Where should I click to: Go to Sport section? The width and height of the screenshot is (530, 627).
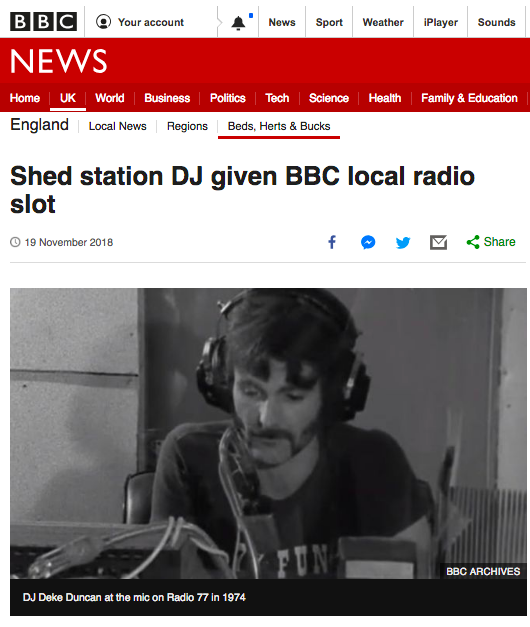329,22
